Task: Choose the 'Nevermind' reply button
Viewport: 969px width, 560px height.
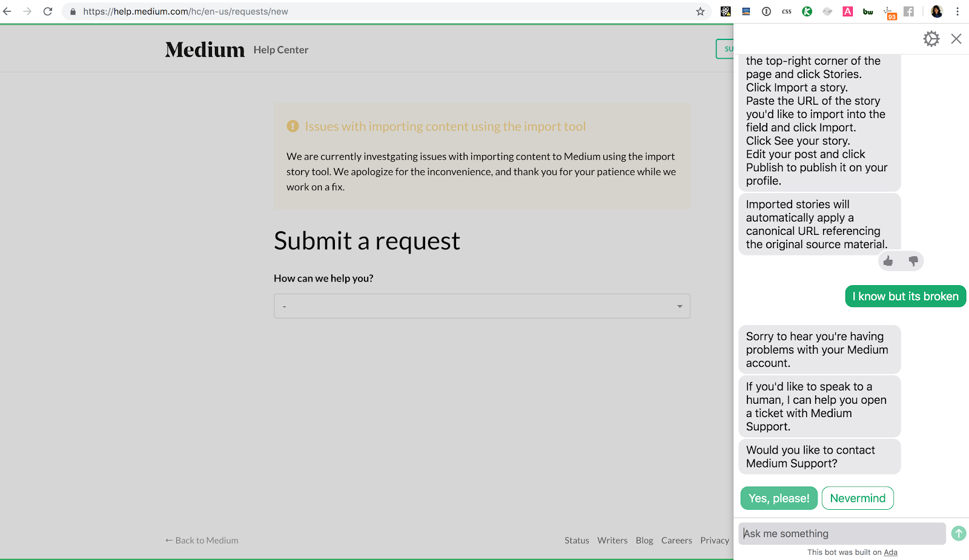Action: 858,498
